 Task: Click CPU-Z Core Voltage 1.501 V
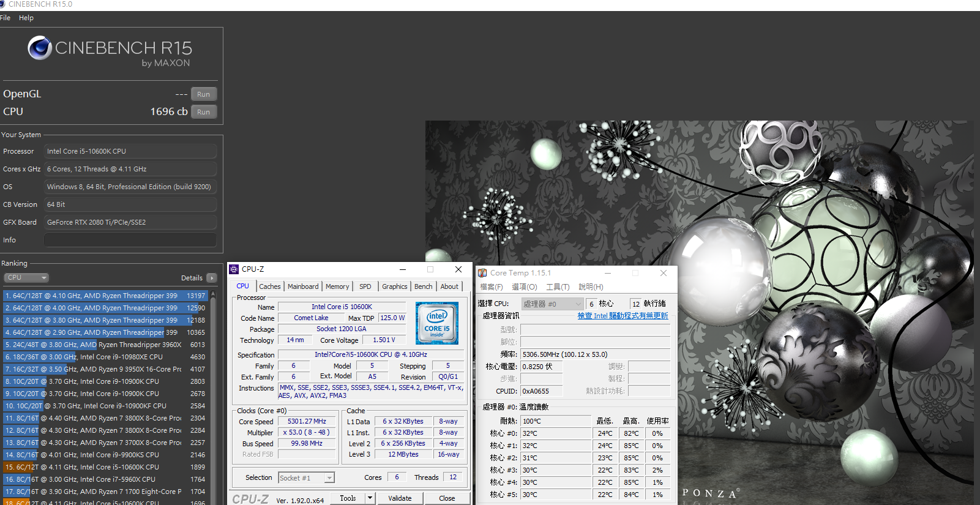coord(384,340)
